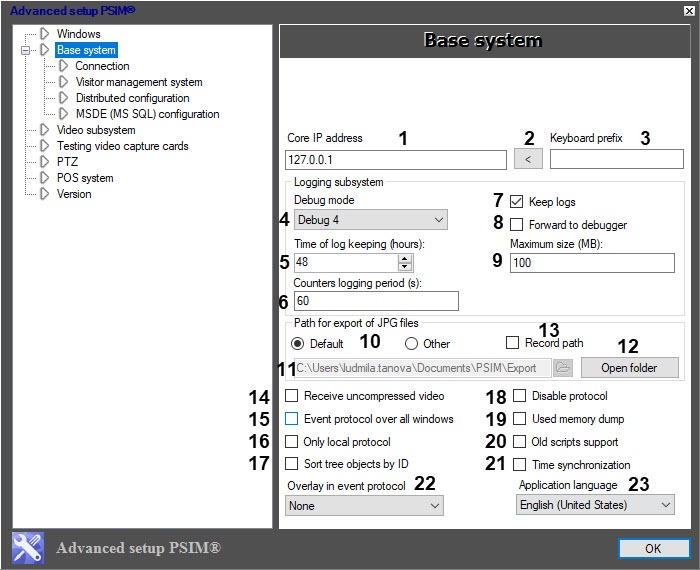The image size is (700, 570).
Task: Select the Default export path radio button
Action: (x=297, y=344)
